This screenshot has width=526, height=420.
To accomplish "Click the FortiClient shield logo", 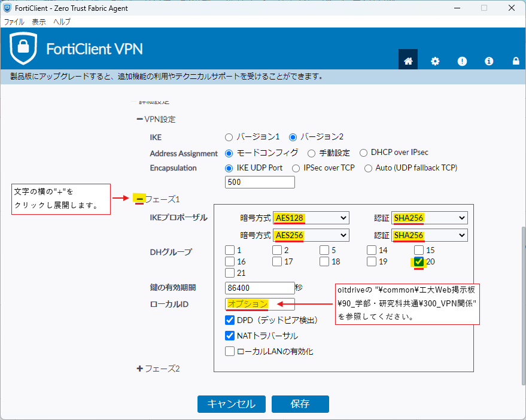I will pos(23,48).
